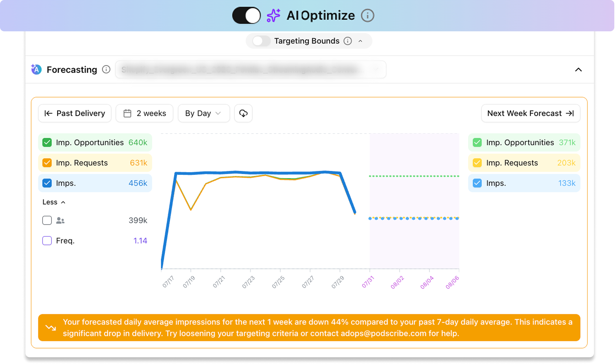
Task: Open the blurred campaign selector dropdown
Action: (251, 69)
